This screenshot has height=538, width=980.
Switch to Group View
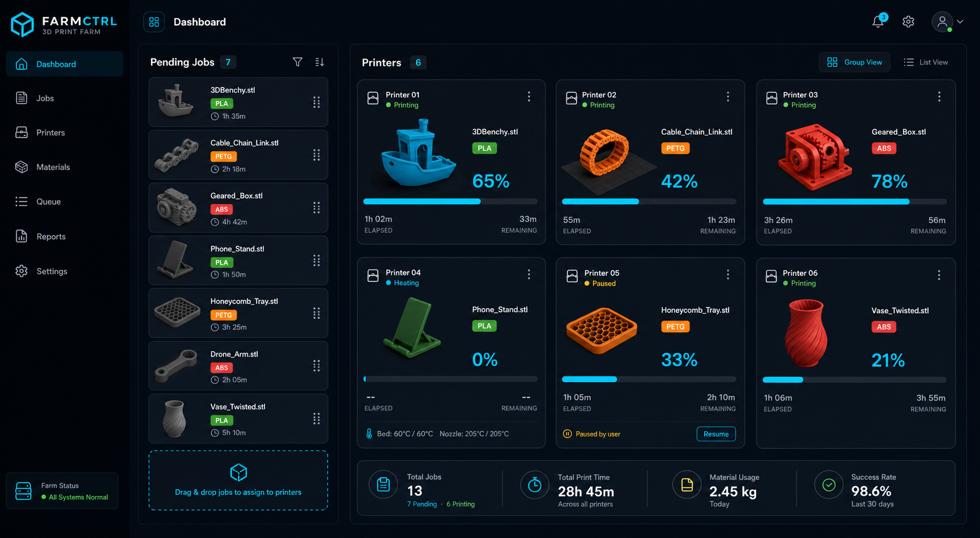click(x=854, y=62)
